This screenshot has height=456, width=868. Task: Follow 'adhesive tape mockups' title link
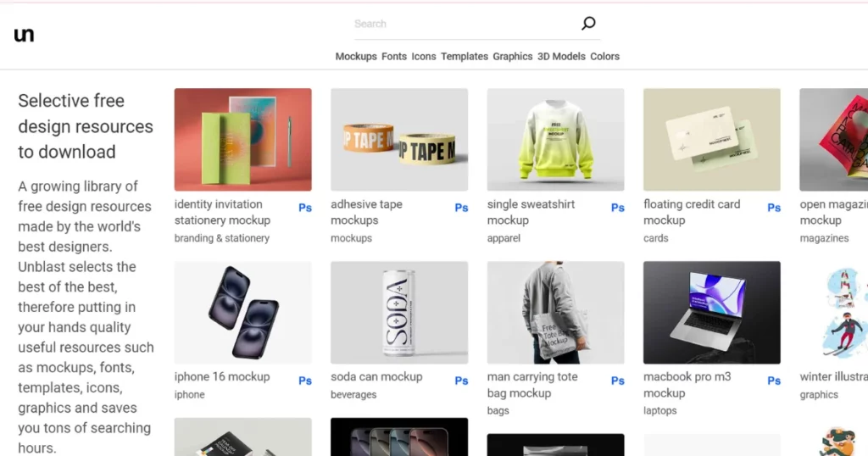366,212
